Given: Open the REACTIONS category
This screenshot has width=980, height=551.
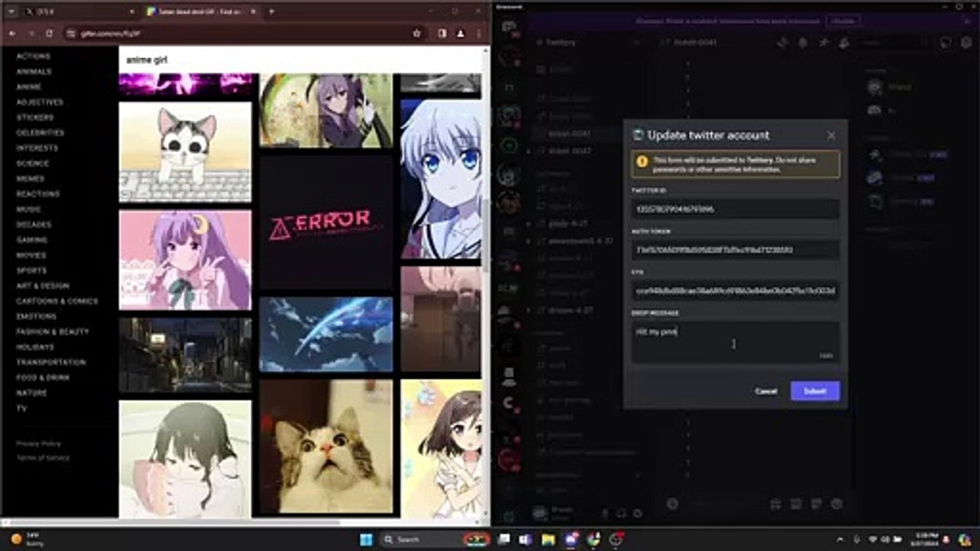Looking at the screenshot, I should pos(38,194).
